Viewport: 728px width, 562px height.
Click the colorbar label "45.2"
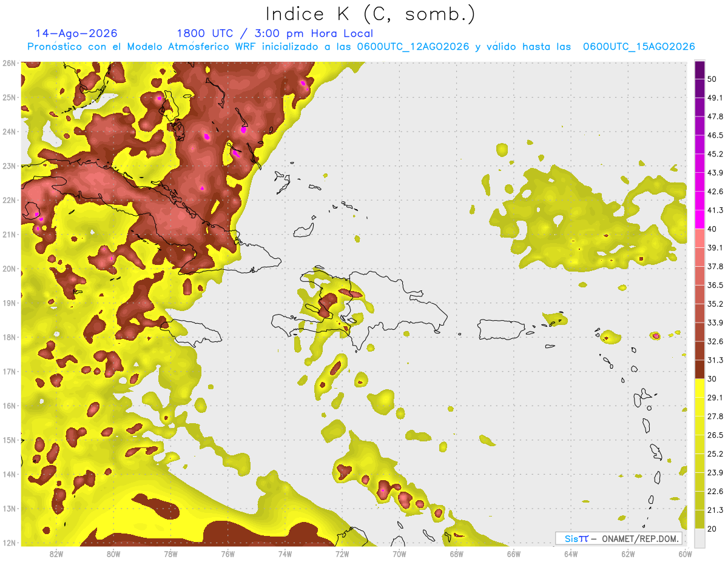pos(715,154)
